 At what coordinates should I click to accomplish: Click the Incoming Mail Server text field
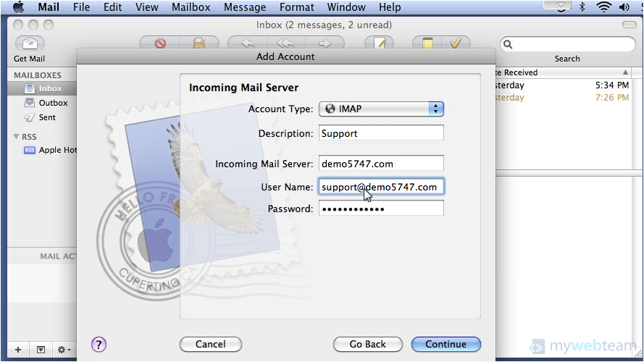tap(380, 164)
